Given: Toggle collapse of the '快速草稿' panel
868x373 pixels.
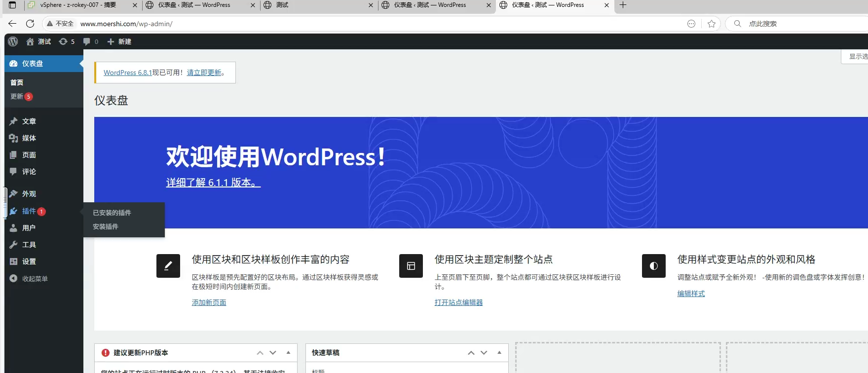Looking at the screenshot, I should (499, 353).
